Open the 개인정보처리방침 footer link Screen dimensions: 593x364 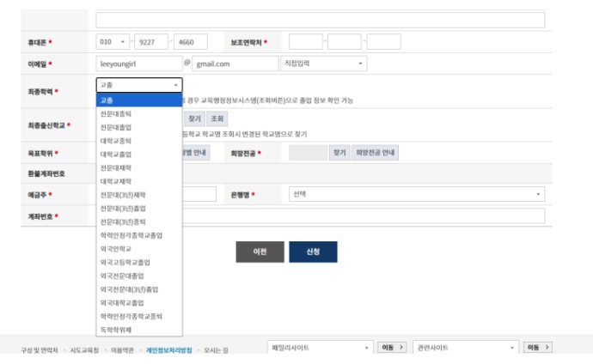click(169, 350)
